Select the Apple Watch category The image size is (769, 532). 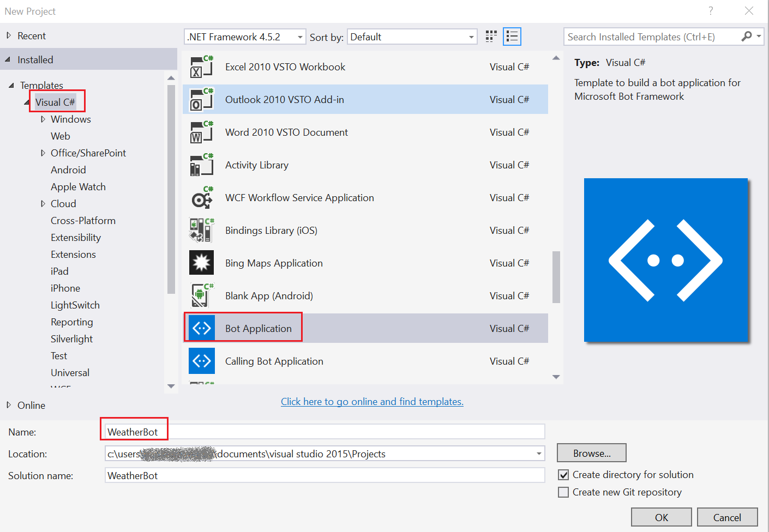coord(78,187)
